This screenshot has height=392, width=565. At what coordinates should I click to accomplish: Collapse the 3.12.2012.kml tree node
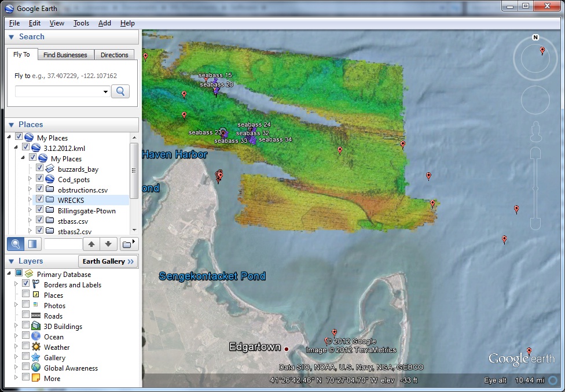16,147
